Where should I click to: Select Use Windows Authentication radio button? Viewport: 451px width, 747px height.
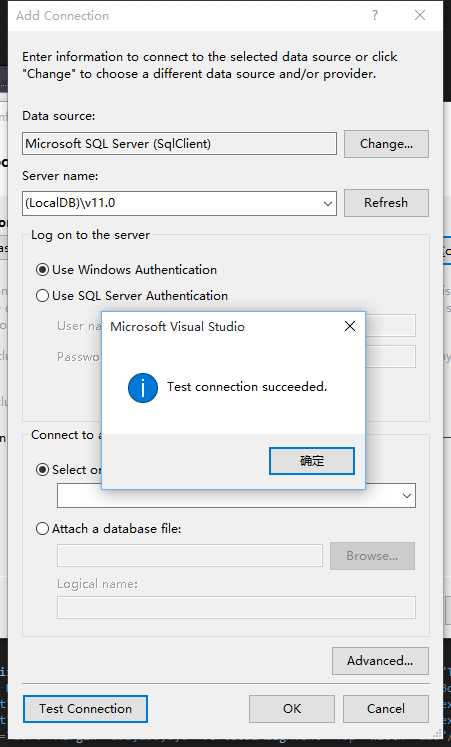point(42,270)
